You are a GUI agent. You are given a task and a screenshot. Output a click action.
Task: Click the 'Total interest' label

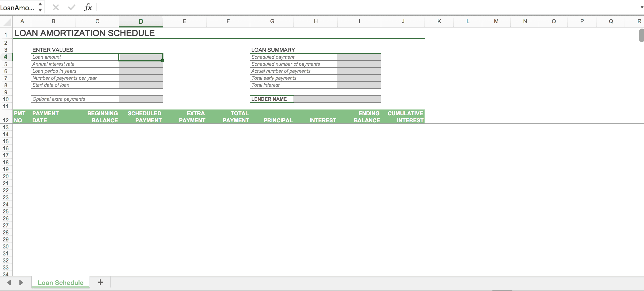(x=266, y=85)
